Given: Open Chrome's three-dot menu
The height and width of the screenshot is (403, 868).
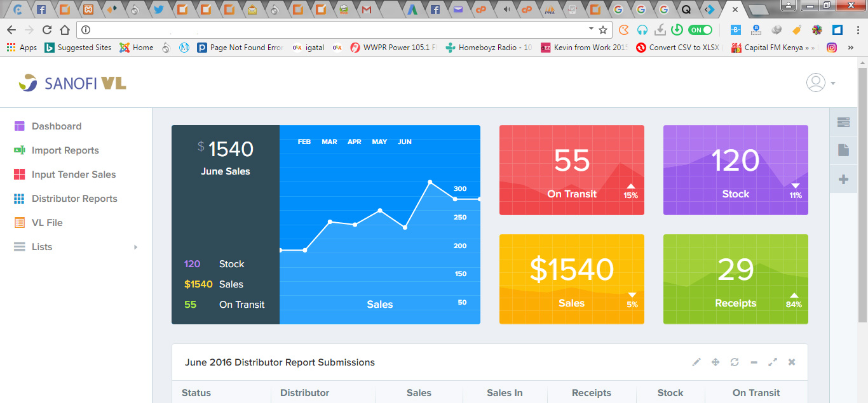Looking at the screenshot, I should (857, 30).
